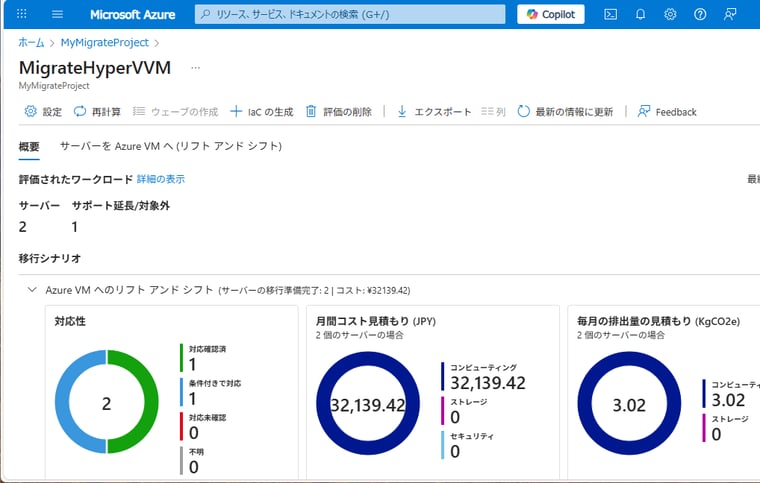Click the コンピューティング 32,139.42 value
This screenshot has width=760, height=483.
coord(488,383)
